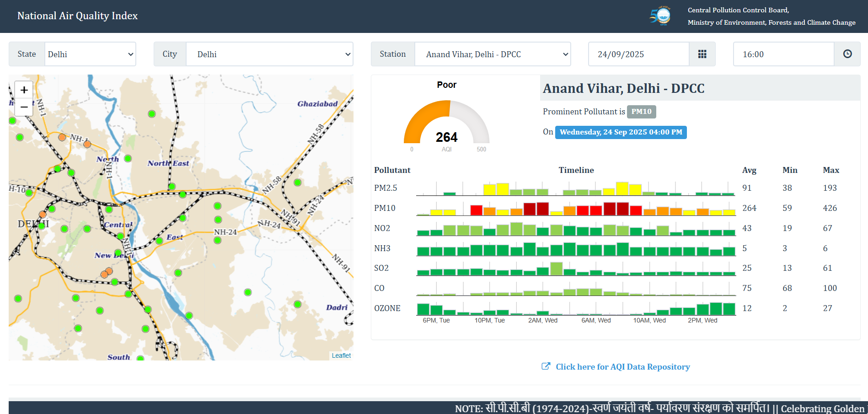The height and width of the screenshot is (414, 868).
Task: Click the external link icon beside AQI Repository
Action: [546, 366]
